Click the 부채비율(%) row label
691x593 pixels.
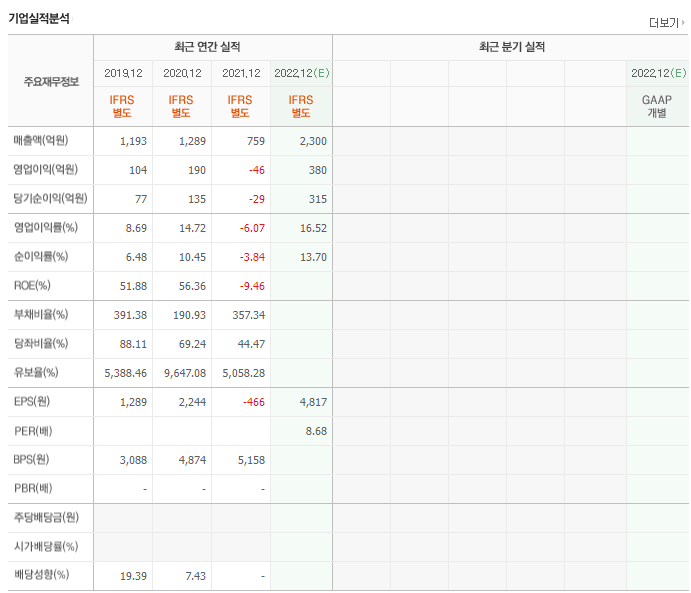pos(41,315)
